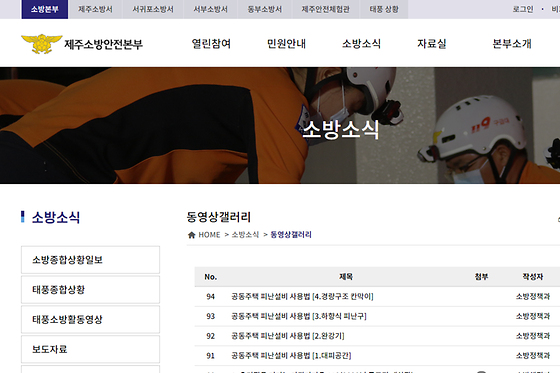Click 동영상갤러리 in the breadcrumb
Image resolution: width=560 pixels, height=373 pixels.
(x=291, y=235)
